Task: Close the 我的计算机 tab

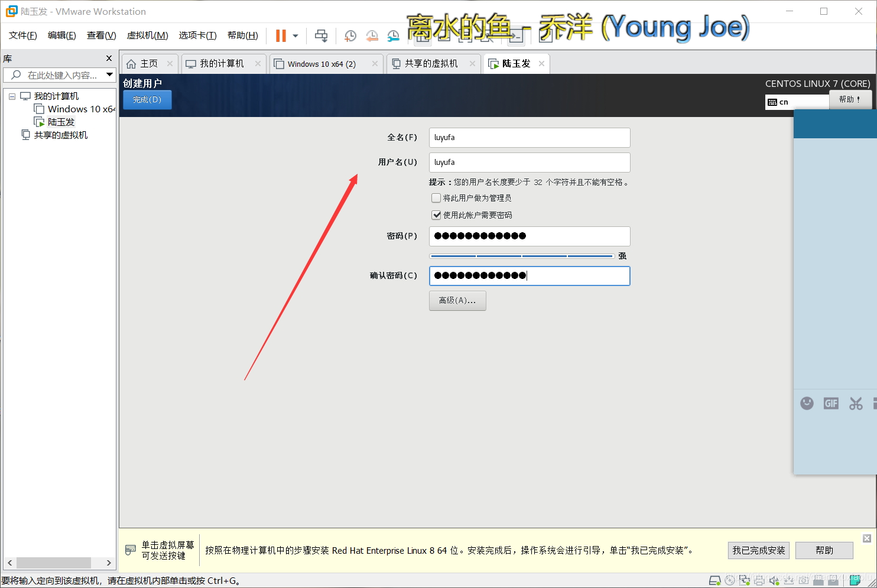Action: pos(258,63)
